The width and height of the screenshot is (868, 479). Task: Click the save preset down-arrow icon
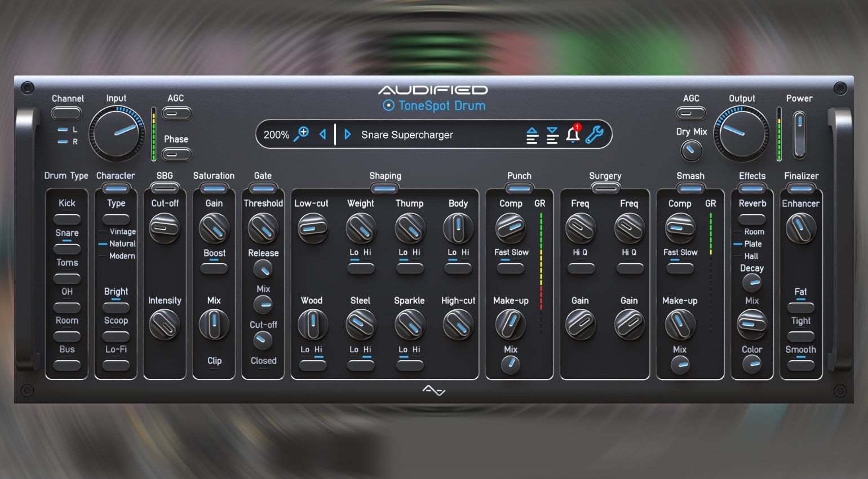pos(552,135)
